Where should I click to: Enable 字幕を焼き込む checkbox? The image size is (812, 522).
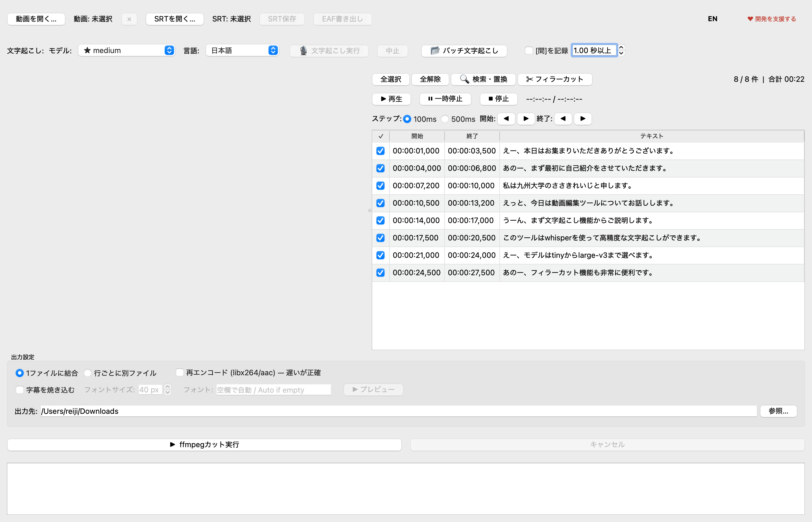click(x=20, y=390)
